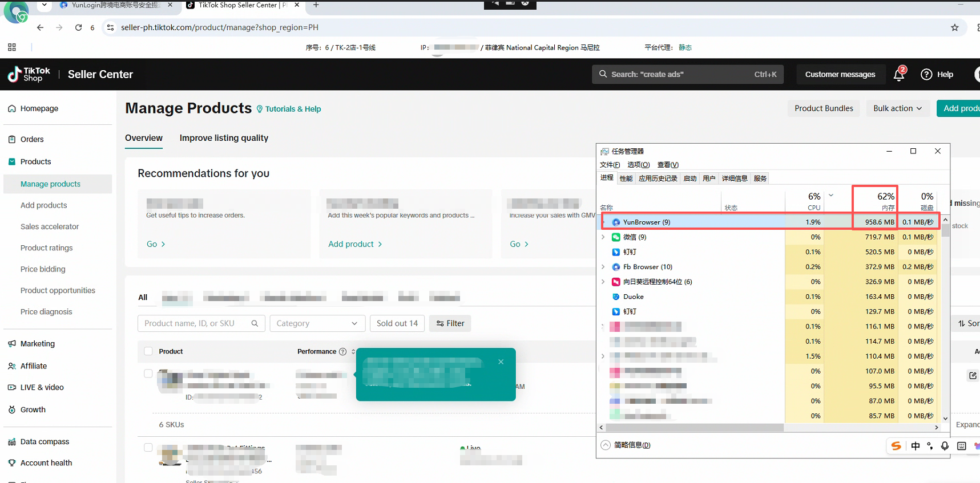Open Account health in sidebar
Screen dimensions: 980x483
click(46, 463)
